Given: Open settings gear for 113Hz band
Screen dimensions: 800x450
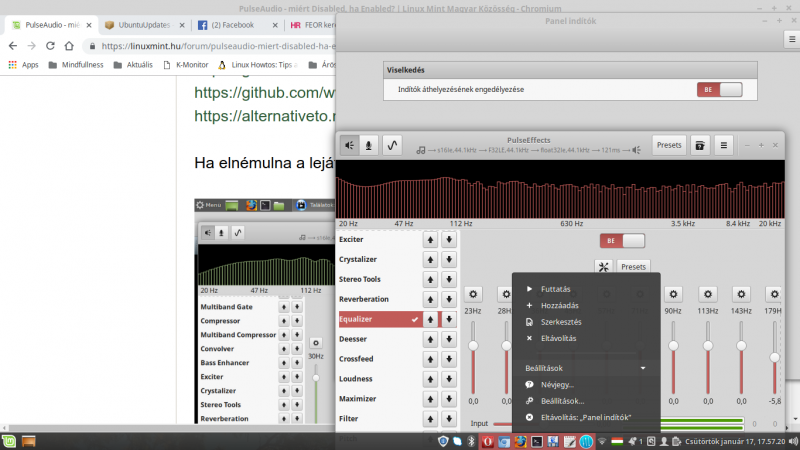Looking at the screenshot, I should tap(708, 294).
